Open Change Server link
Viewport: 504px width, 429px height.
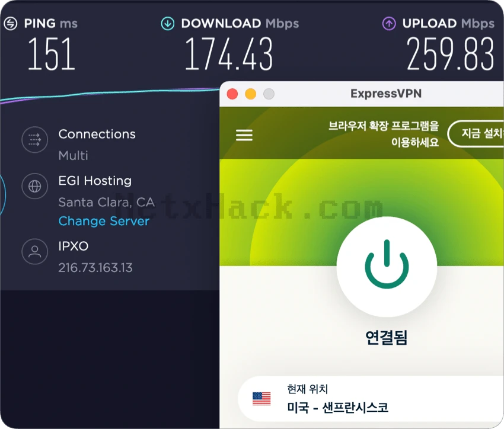(104, 221)
